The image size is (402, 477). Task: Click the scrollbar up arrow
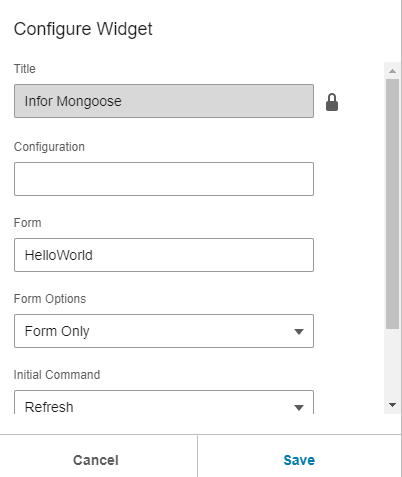point(392,71)
